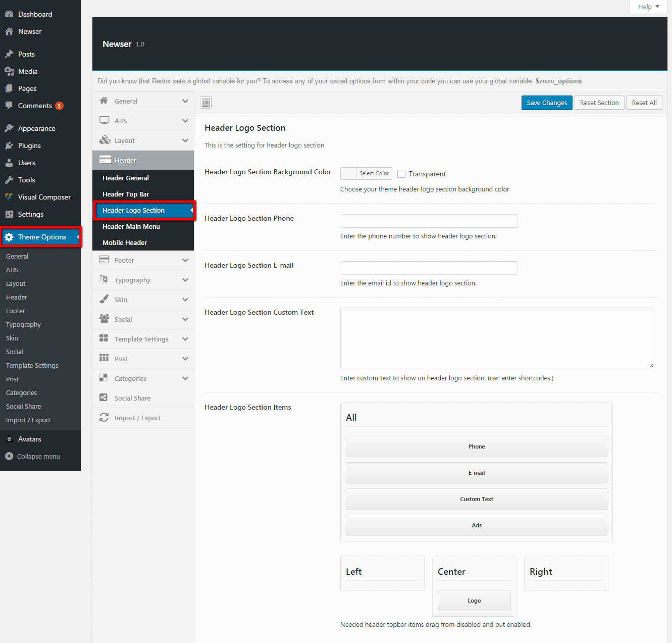Enable the Transparent checkbox

[x=401, y=174]
